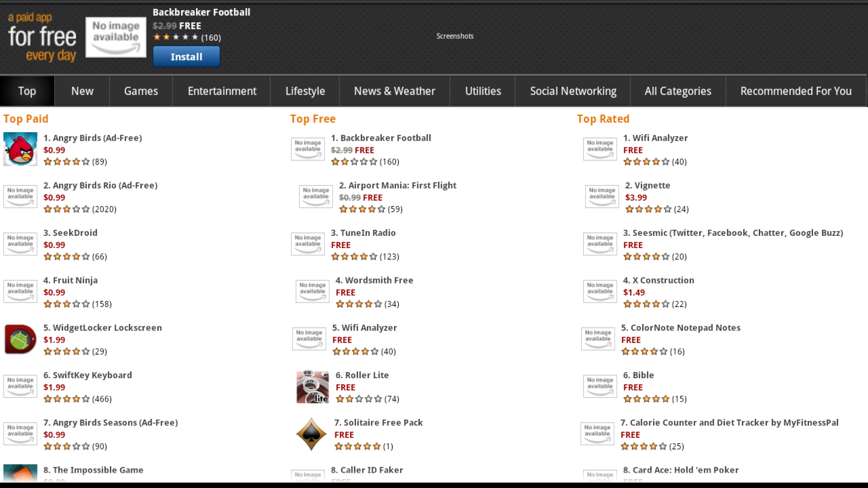868x488 pixels.
Task: Go to Recommended For You tab
Action: [796, 91]
